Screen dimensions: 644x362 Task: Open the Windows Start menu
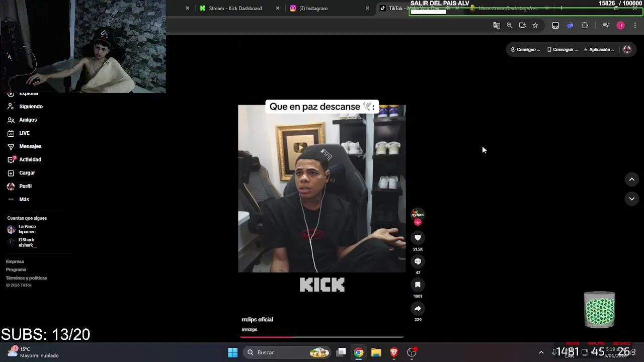pos(232,352)
